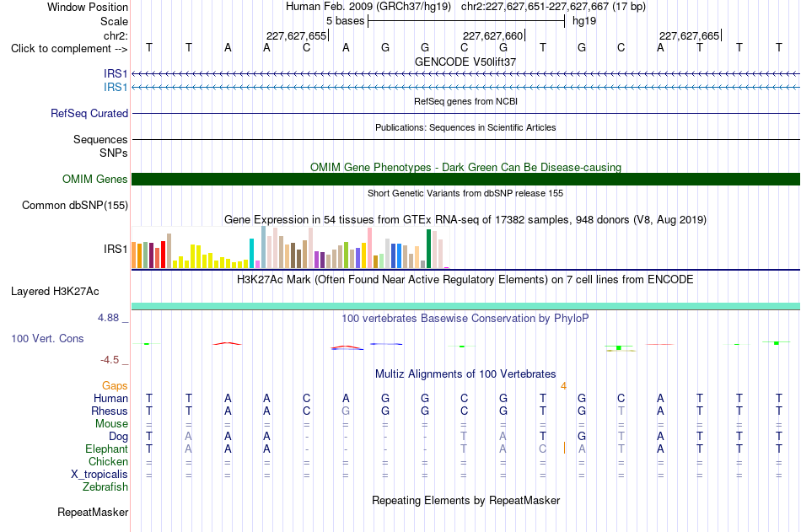Click the '100 Vert. Cons' track label
The height and width of the screenshot is (532, 801).
[47, 338]
